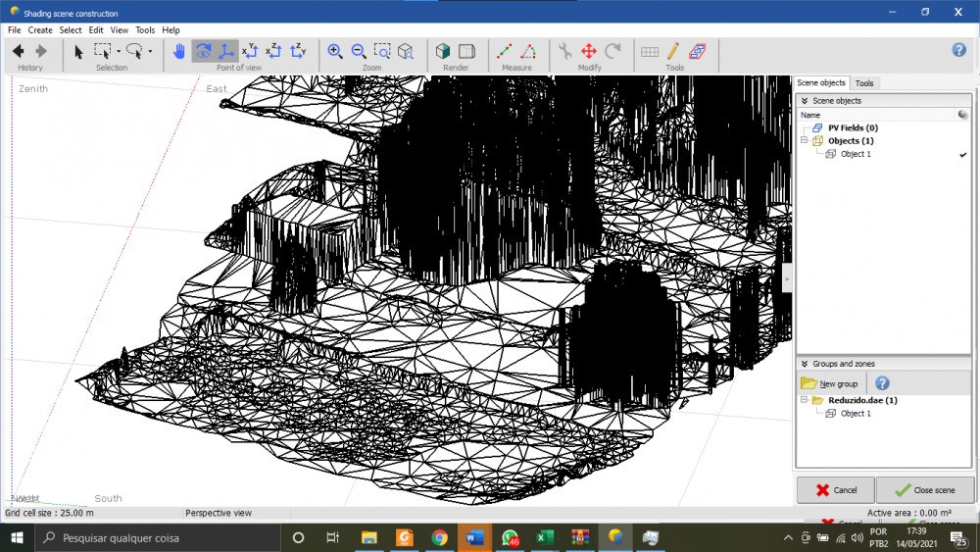Collapse the Objects (1) tree node

805,141
